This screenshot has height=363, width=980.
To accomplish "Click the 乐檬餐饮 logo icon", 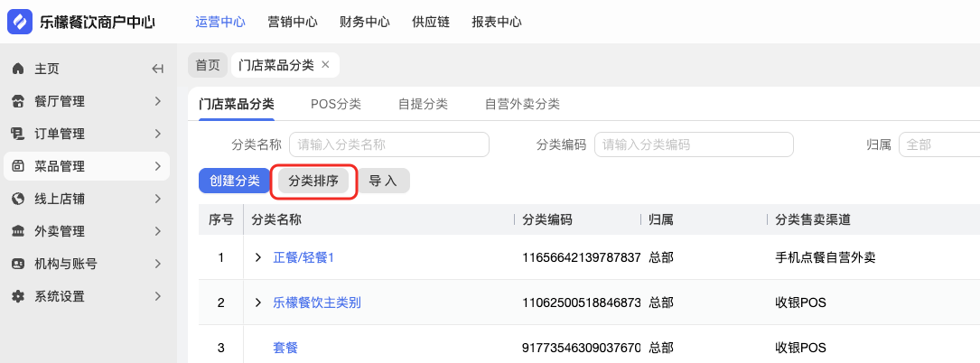I will pos(19,22).
